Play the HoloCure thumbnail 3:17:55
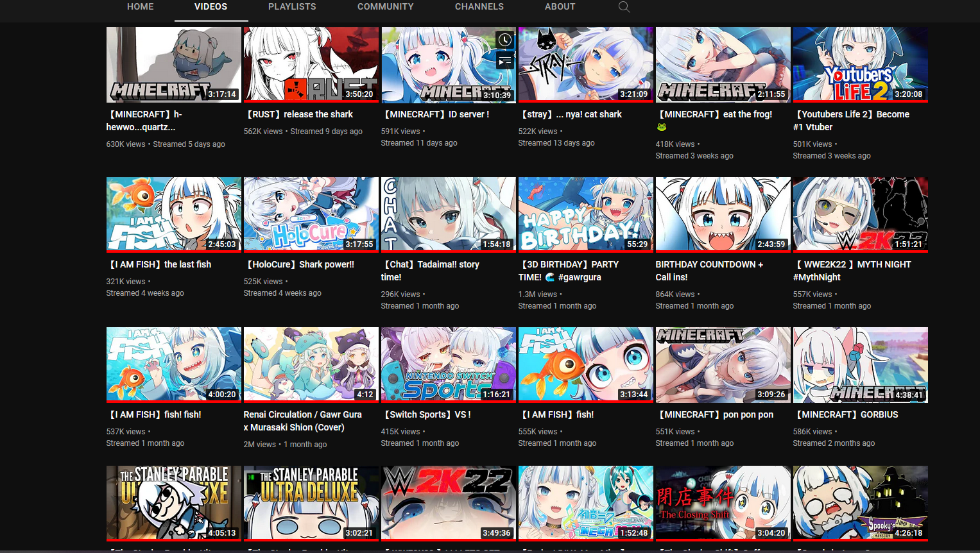 tap(311, 214)
